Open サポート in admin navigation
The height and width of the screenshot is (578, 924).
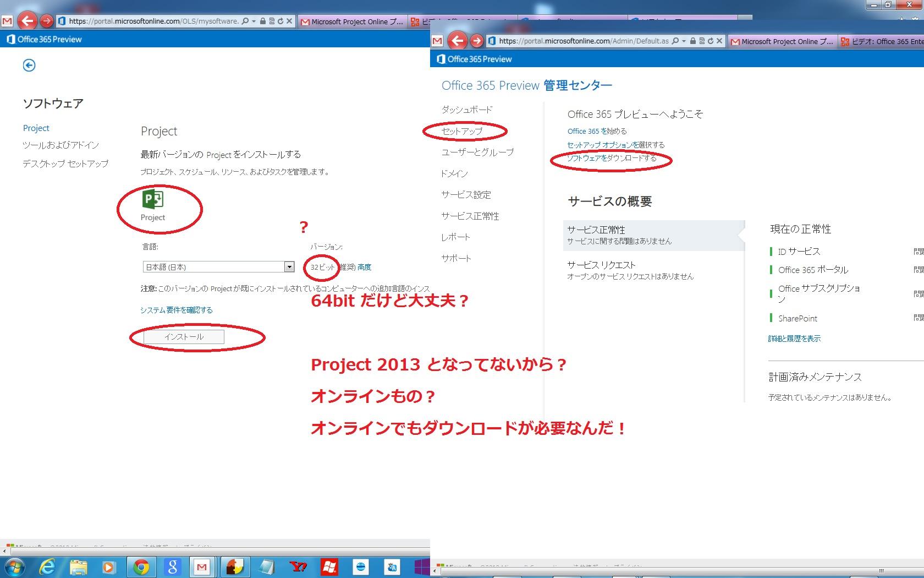(x=456, y=258)
